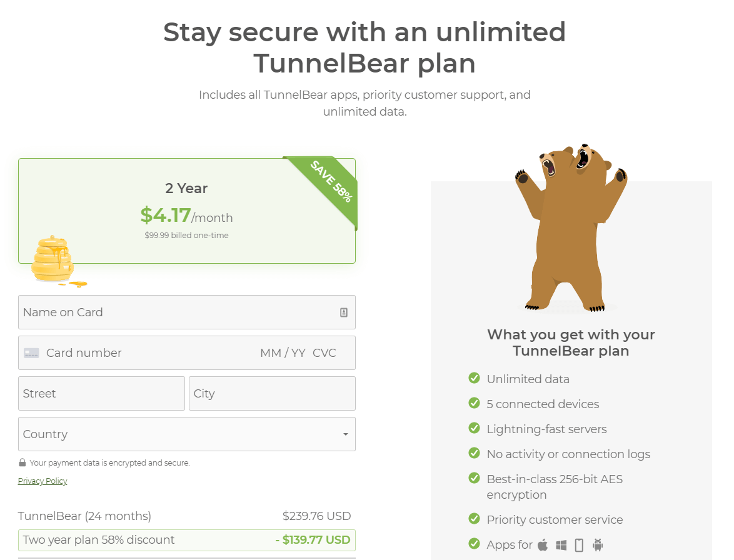The image size is (734, 560).
Task: Click the contact card icon in Name field
Action: pos(344,312)
